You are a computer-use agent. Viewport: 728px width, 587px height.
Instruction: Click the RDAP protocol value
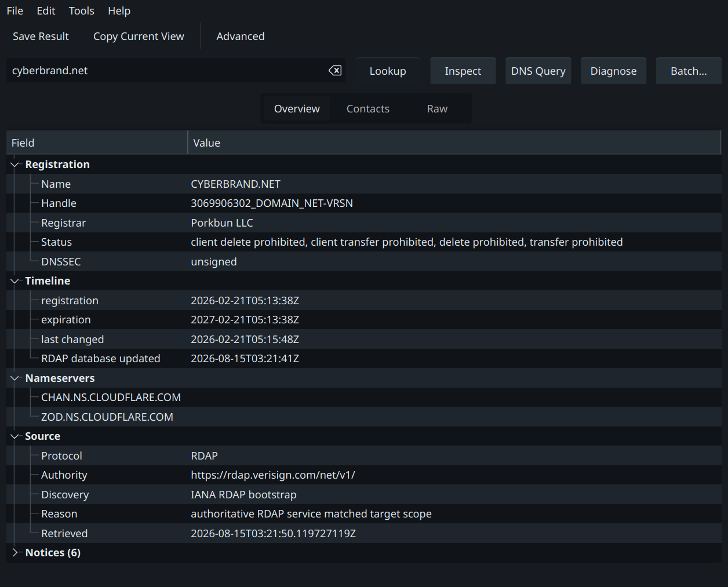pos(205,456)
